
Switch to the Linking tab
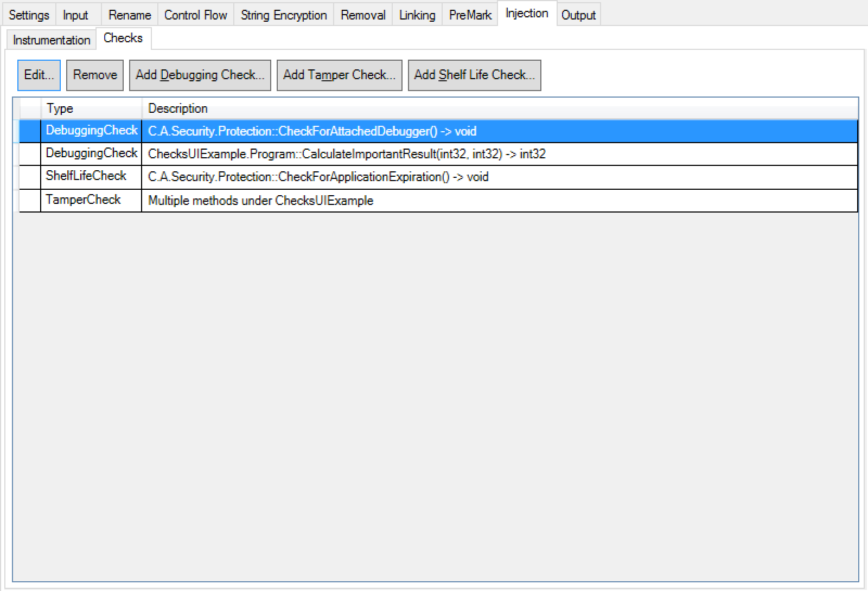416,15
